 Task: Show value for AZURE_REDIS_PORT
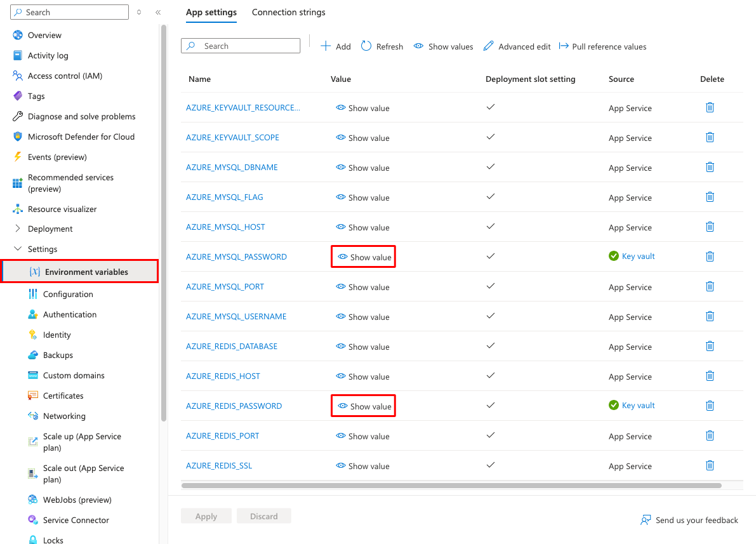point(362,436)
